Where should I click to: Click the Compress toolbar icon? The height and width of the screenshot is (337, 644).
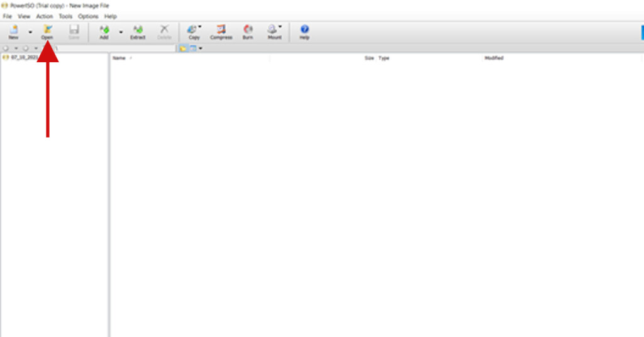[221, 31]
